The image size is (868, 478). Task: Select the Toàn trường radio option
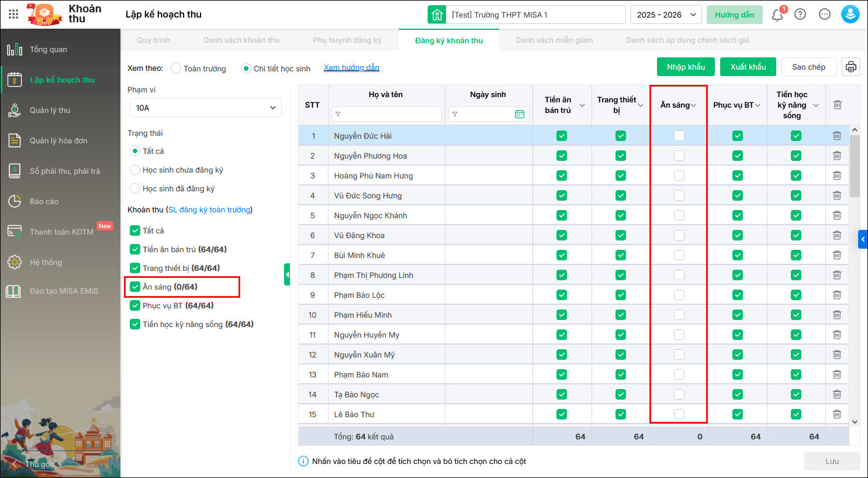pos(176,68)
